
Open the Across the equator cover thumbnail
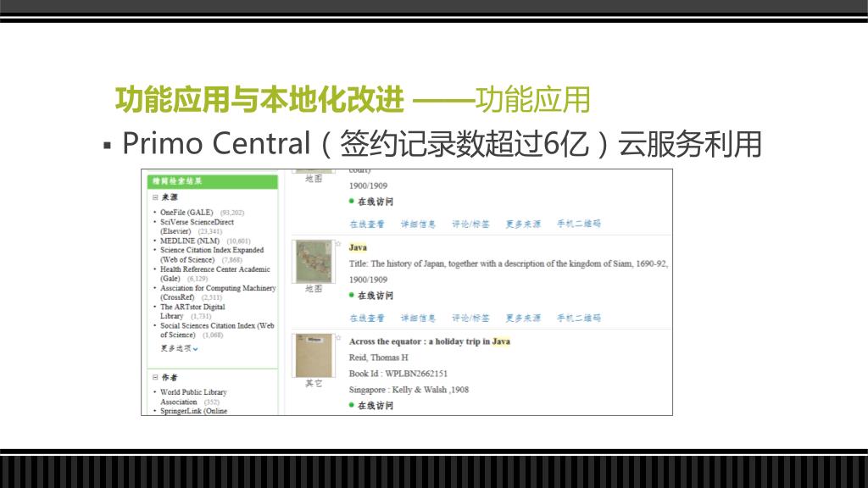pyautogui.click(x=314, y=355)
